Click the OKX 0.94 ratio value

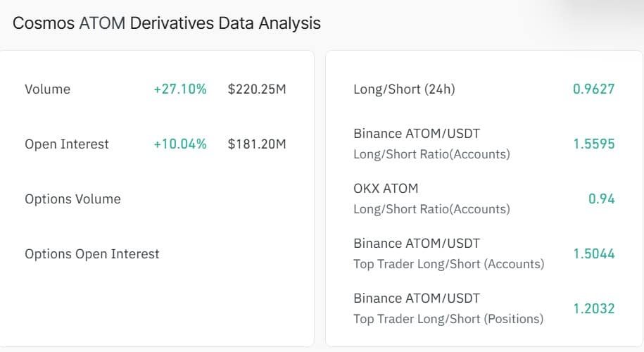click(601, 199)
